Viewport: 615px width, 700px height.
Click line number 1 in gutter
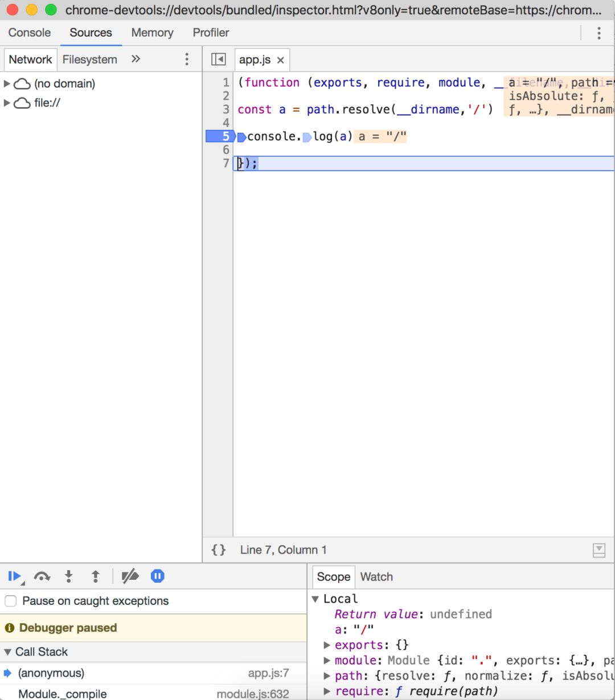[x=226, y=83]
